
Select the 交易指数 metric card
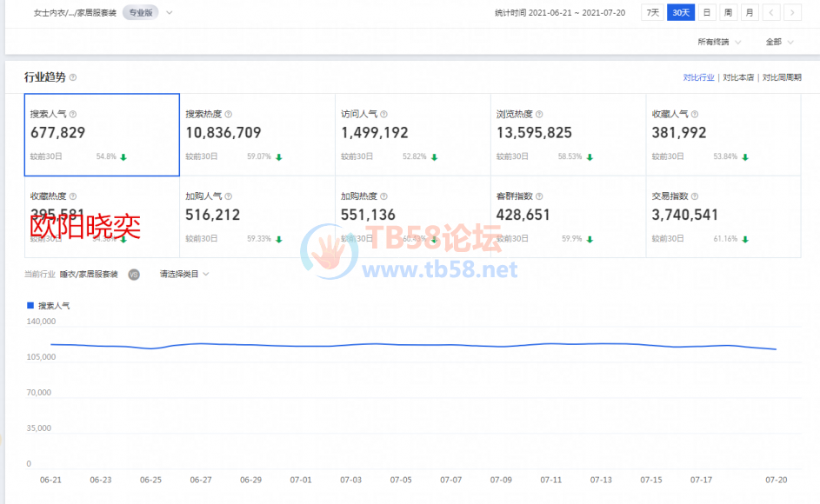click(x=723, y=217)
